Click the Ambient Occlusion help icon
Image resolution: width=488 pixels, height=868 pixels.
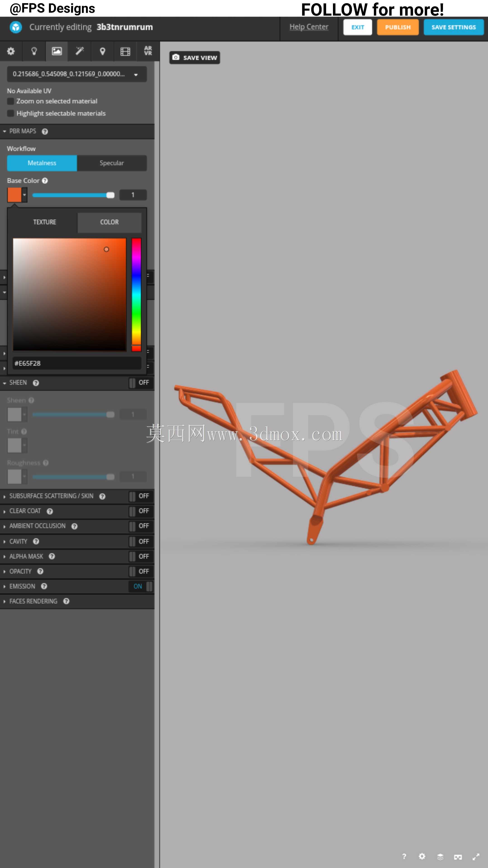(74, 526)
